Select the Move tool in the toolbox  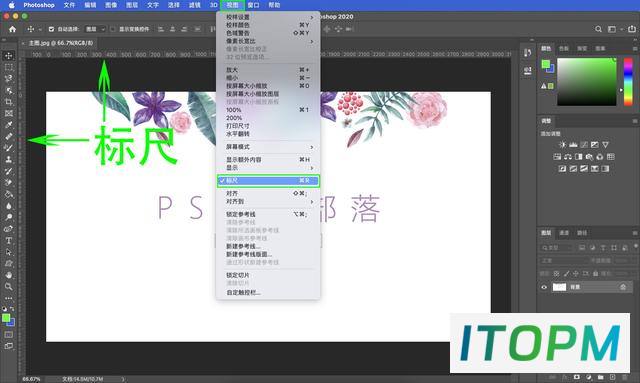click(x=9, y=56)
